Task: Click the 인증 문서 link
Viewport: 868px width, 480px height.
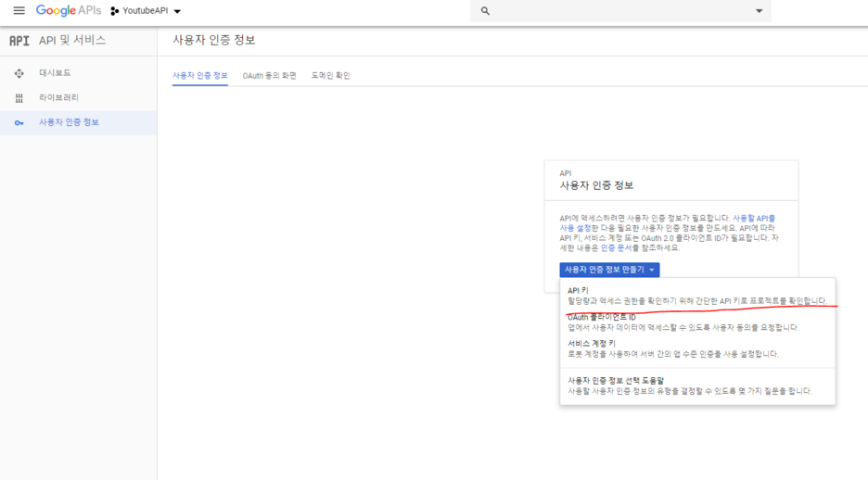Action: click(616, 247)
